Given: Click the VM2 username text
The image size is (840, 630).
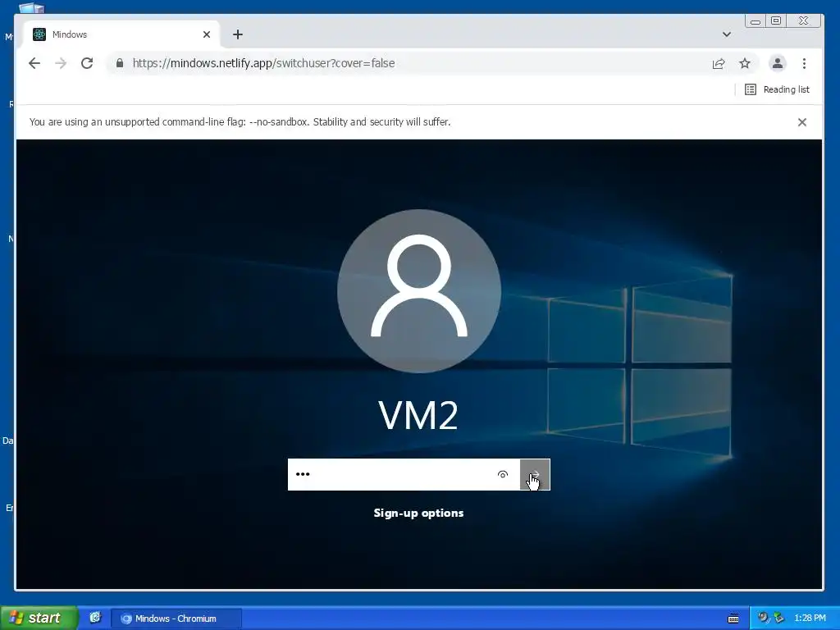Looking at the screenshot, I should coord(418,415).
